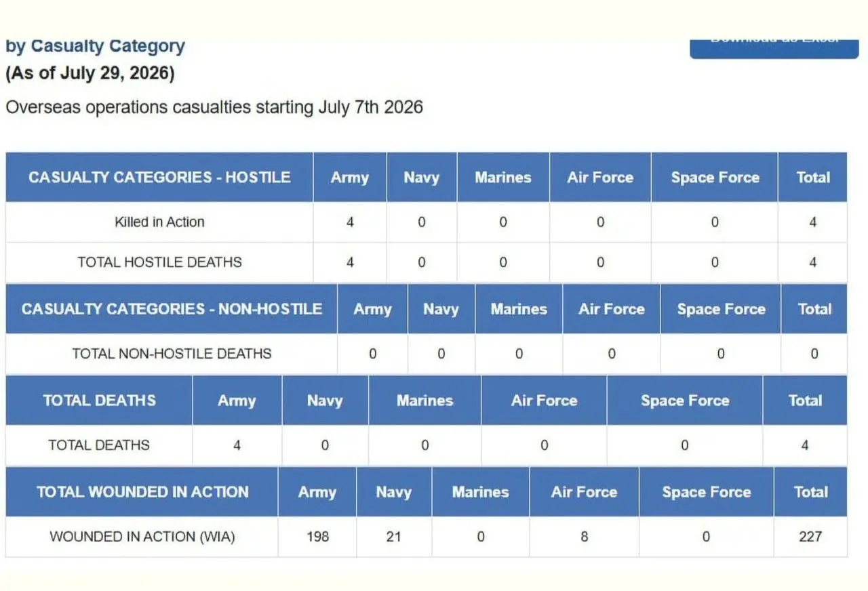Click Marines header in Non-Hostile table
Screen dimensions: 868x591
click(x=519, y=309)
